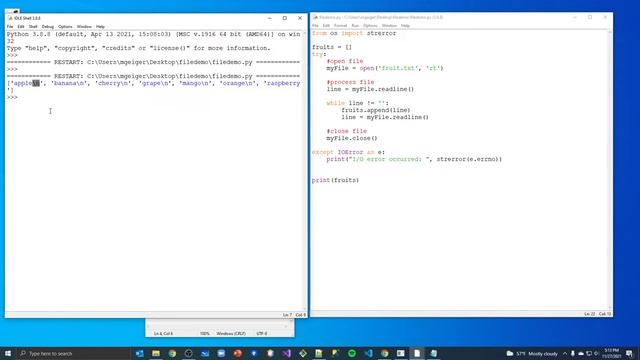Click the 'myFile = open(...)' code line
This screenshot has height=360, width=640.
pyautogui.click(x=384, y=68)
